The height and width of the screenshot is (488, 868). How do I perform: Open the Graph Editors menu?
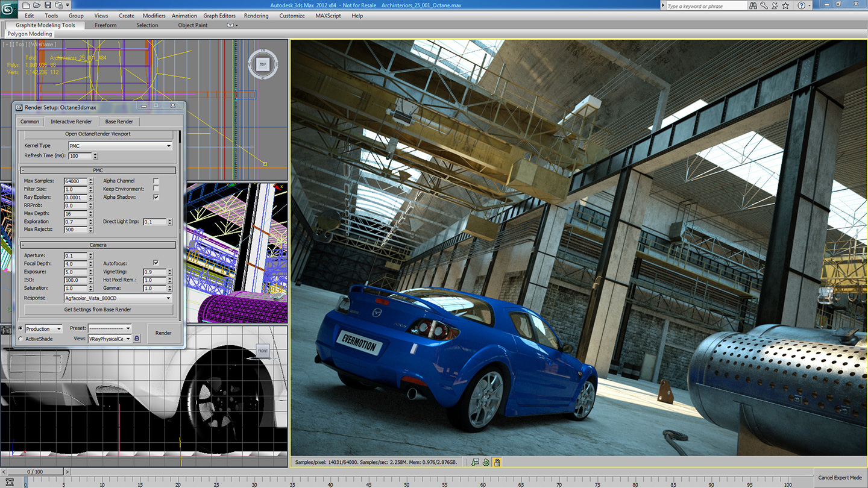219,16
